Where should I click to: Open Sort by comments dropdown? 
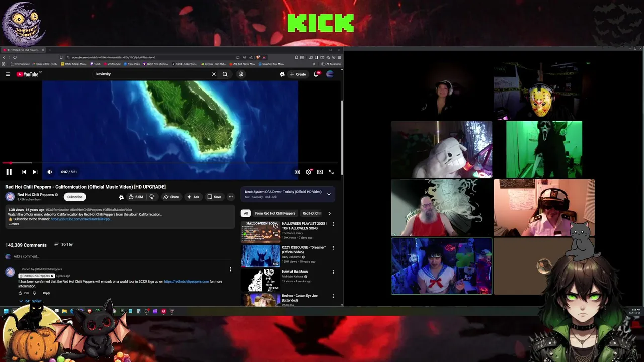pyautogui.click(x=63, y=245)
